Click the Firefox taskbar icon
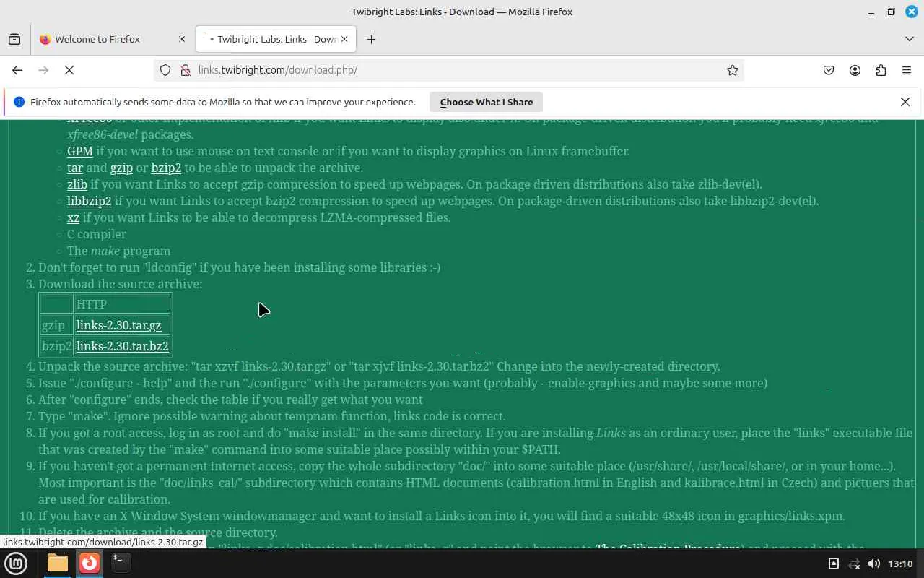Image resolution: width=924 pixels, height=578 pixels. (x=90, y=563)
